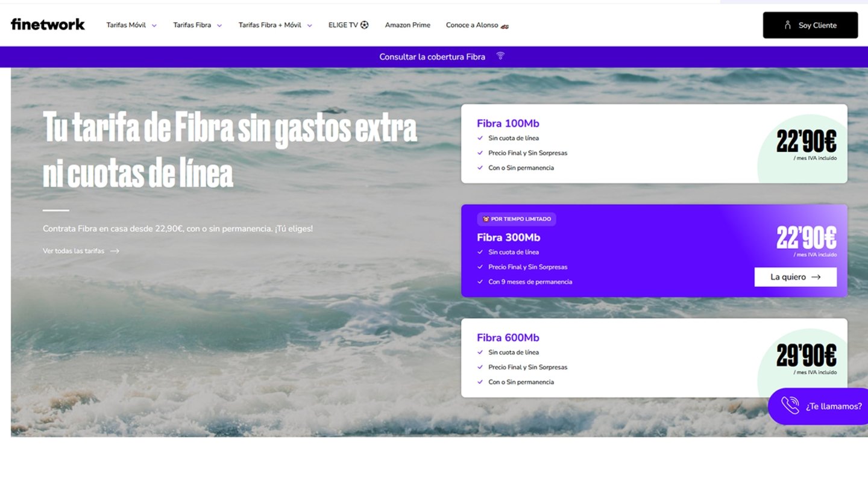Click the Fibra 300Mb price 22'90€
This screenshot has width=868, height=488.
(x=806, y=238)
